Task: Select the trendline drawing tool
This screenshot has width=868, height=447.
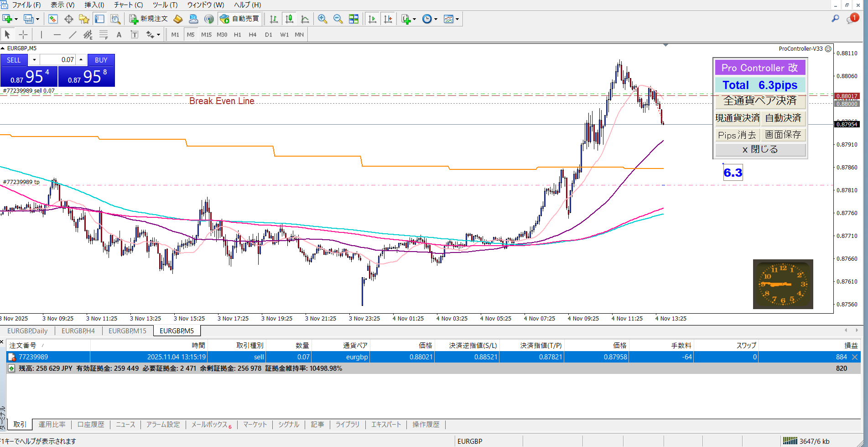Action: pyautogui.click(x=73, y=35)
